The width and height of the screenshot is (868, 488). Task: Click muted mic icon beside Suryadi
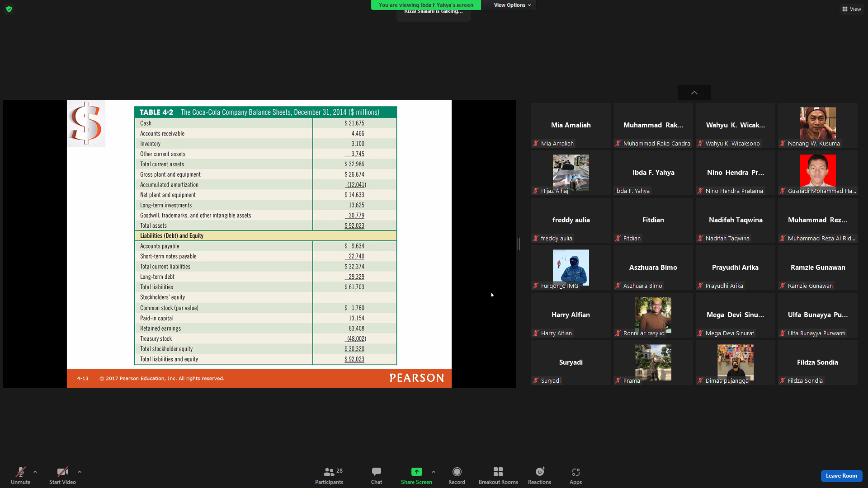pos(536,381)
